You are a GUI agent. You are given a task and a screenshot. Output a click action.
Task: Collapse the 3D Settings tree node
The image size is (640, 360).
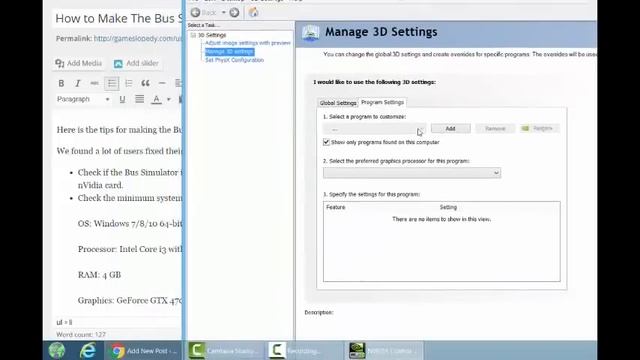pyautogui.click(x=193, y=35)
